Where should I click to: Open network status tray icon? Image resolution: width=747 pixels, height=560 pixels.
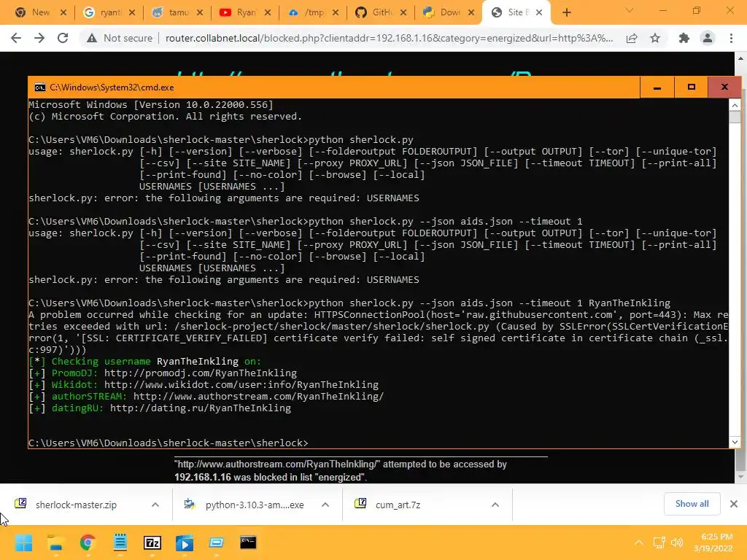(x=659, y=542)
